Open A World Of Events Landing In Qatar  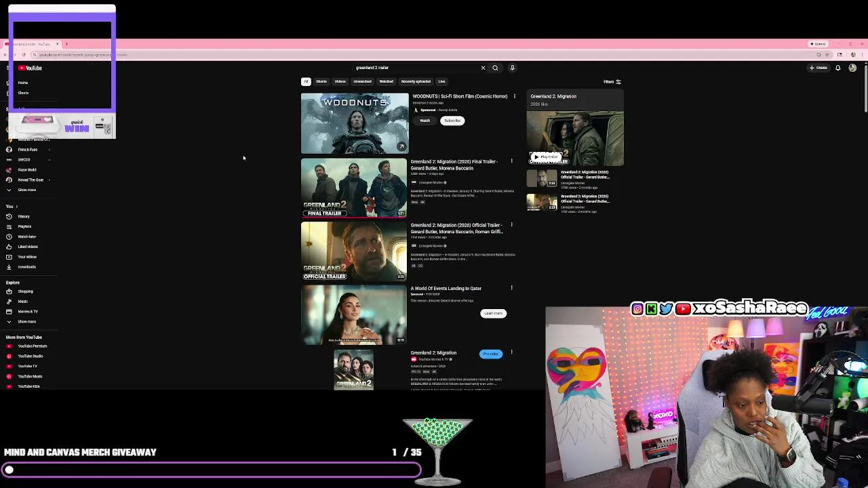tap(446, 288)
